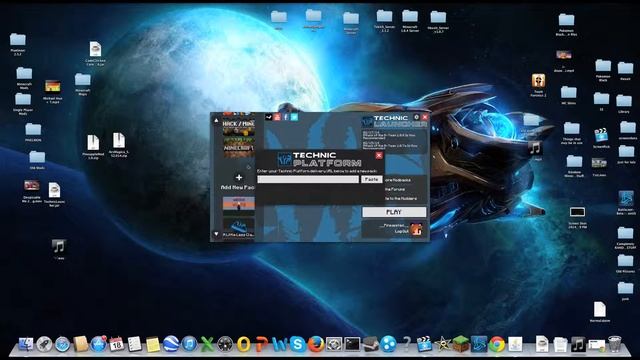Click the Log Out link
The height and width of the screenshot is (360, 640).
(x=401, y=231)
